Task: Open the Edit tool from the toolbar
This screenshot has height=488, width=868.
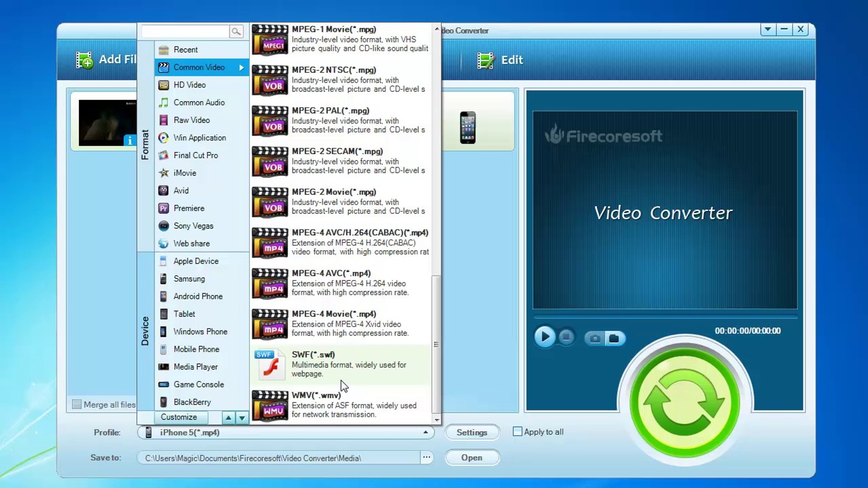Action: 502,60
